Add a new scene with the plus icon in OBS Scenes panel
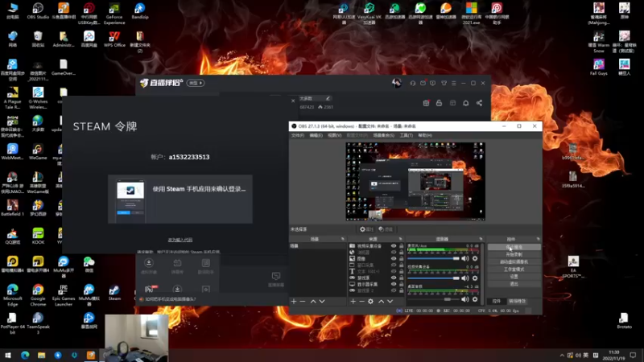 [x=294, y=301]
